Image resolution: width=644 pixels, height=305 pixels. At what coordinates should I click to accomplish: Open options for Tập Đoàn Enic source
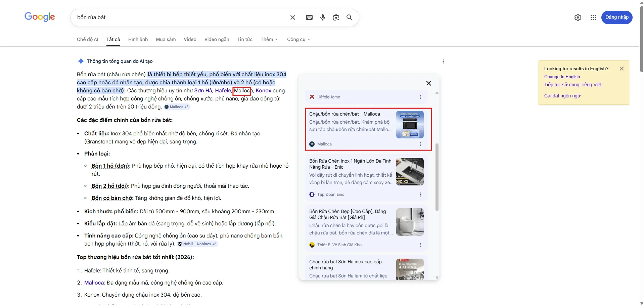point(421,194)
